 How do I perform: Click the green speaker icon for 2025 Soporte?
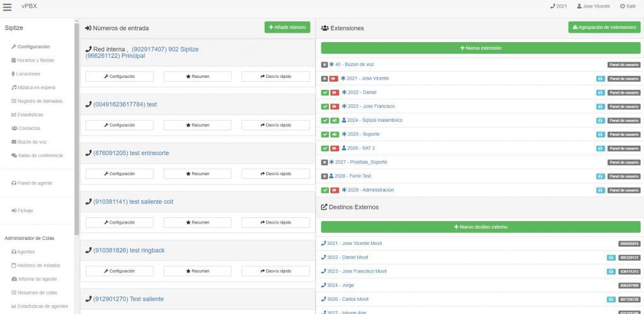tap(335, 134)
